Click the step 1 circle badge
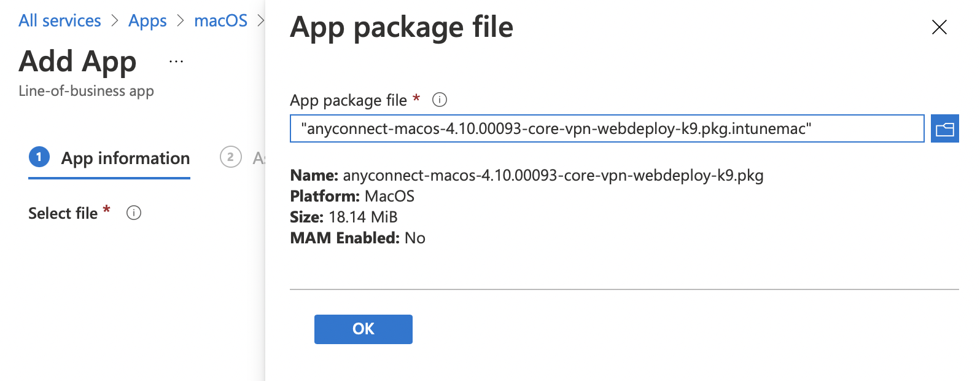Viewport: 980px width, 381px height. (x=39, y=157)
